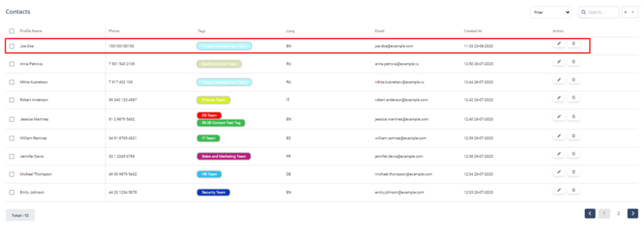Sort by Profile Name column header

31,32
